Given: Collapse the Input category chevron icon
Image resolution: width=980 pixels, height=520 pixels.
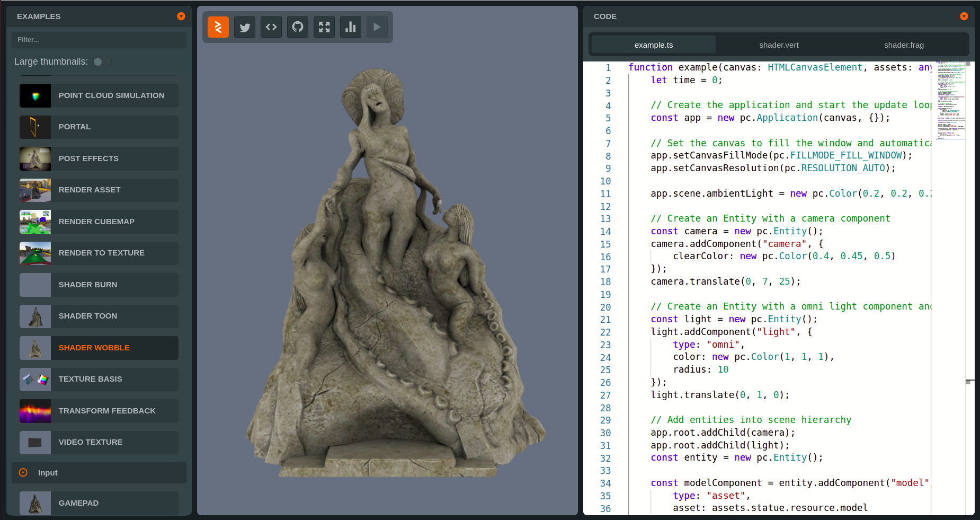Looking at the screenshot, I should click(x=23, y=473).
